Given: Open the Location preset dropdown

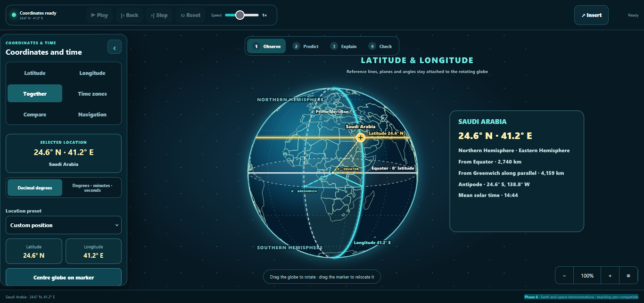Looking at the screenshot, I should (x=64, y=225).
